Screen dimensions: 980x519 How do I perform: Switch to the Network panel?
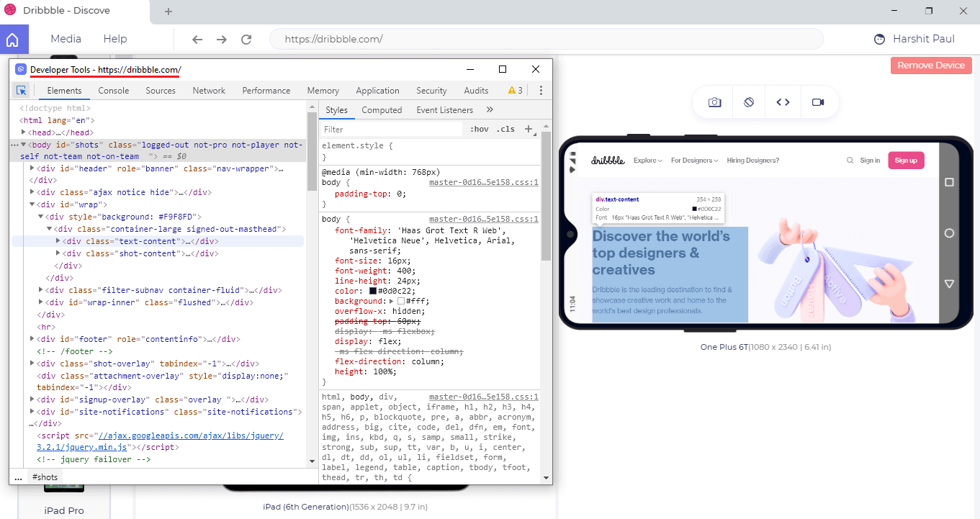[x=209, y=90]
